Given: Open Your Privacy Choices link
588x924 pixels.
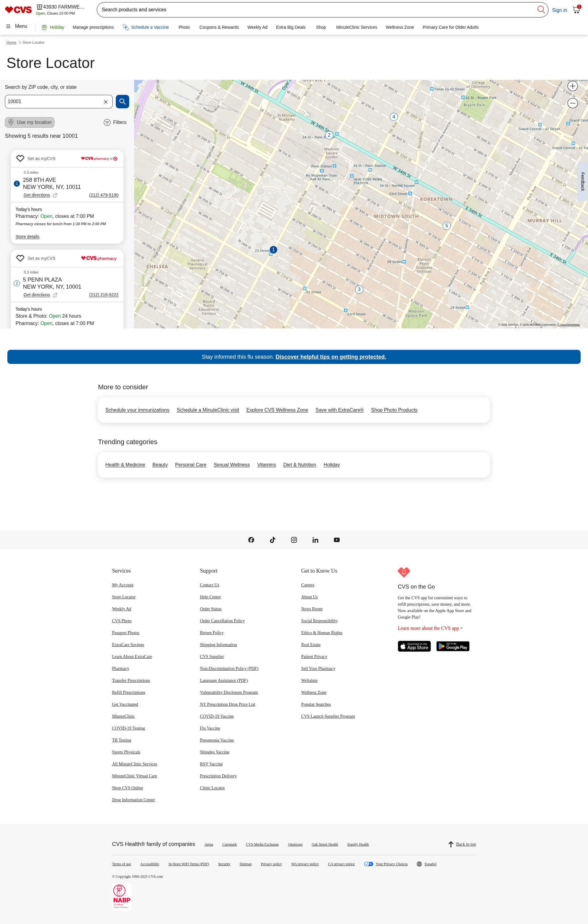Looking at the screenshot, I should pos(391,864).
